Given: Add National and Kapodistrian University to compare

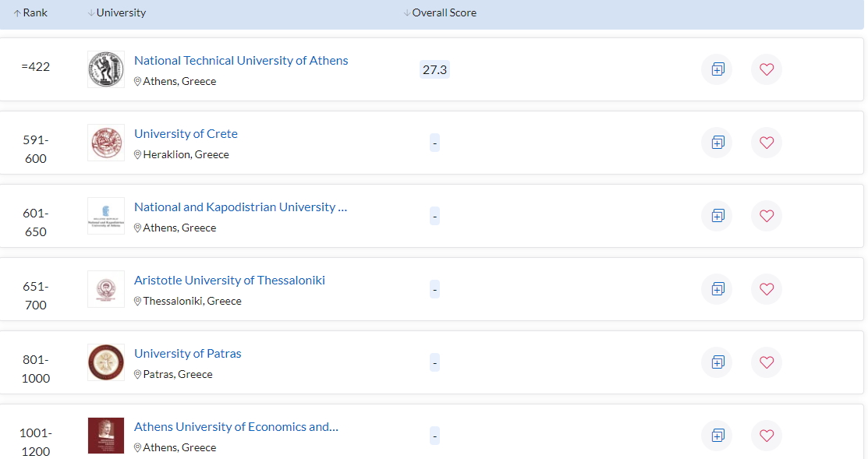Looking at the screenshot, I should 717,216.
